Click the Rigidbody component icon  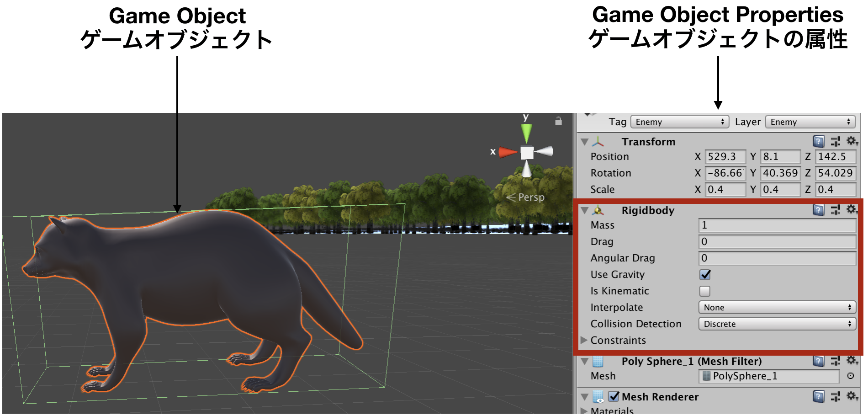[598, 210]
